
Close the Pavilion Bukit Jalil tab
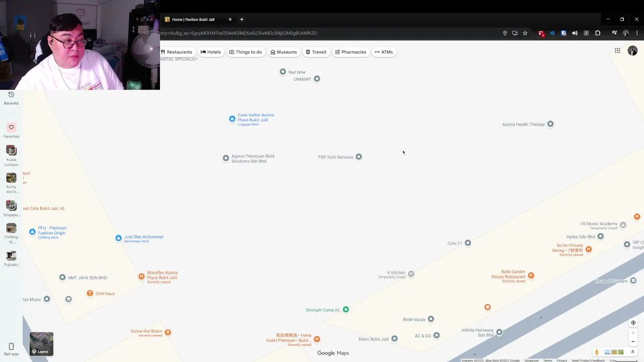coord(230,20)
